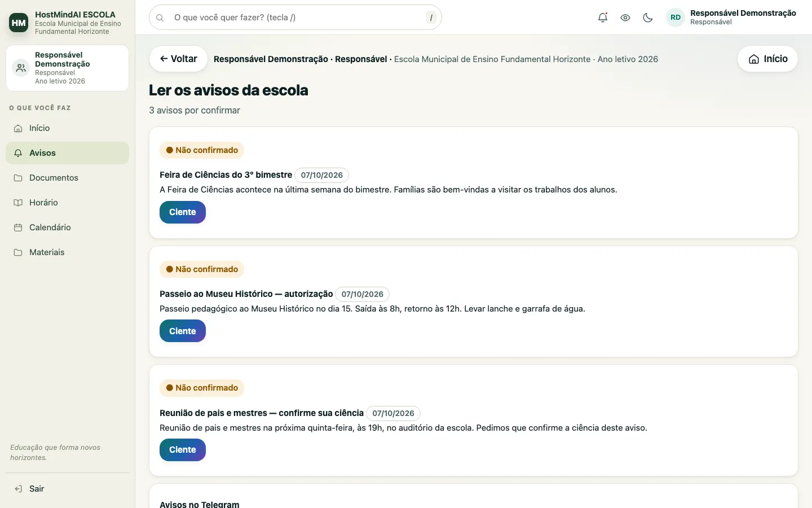
Task: Click the Responsável Demonstração name in top bar
Action: pos(743,13)
